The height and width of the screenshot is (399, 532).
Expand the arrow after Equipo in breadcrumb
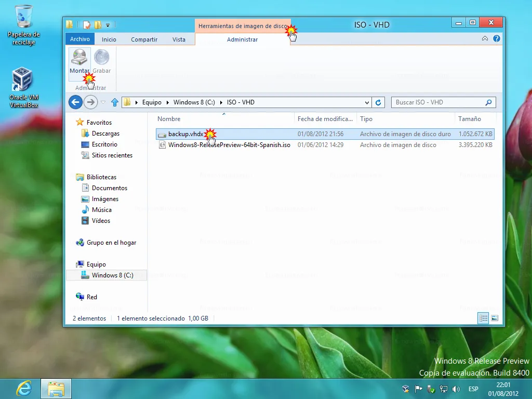[x=168, y=102]
